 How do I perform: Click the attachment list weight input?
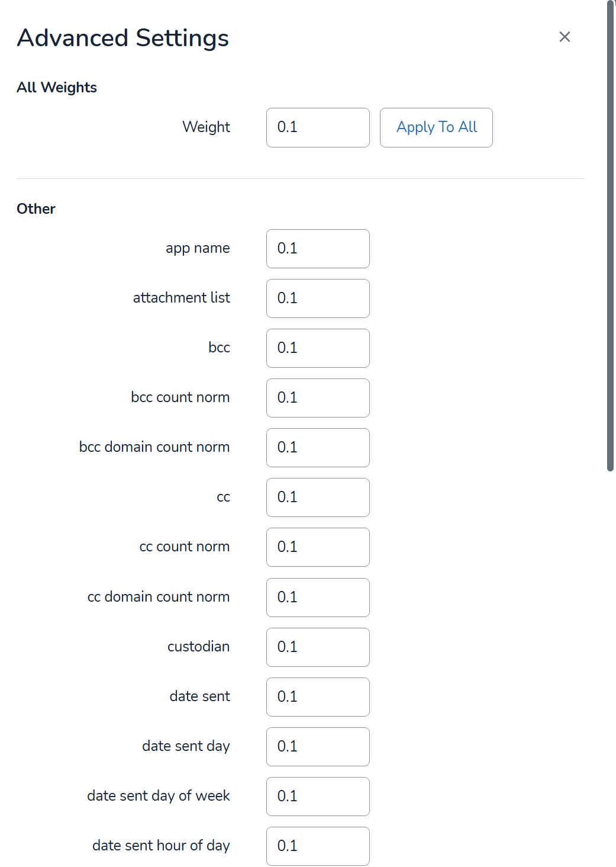pos(318,298)
